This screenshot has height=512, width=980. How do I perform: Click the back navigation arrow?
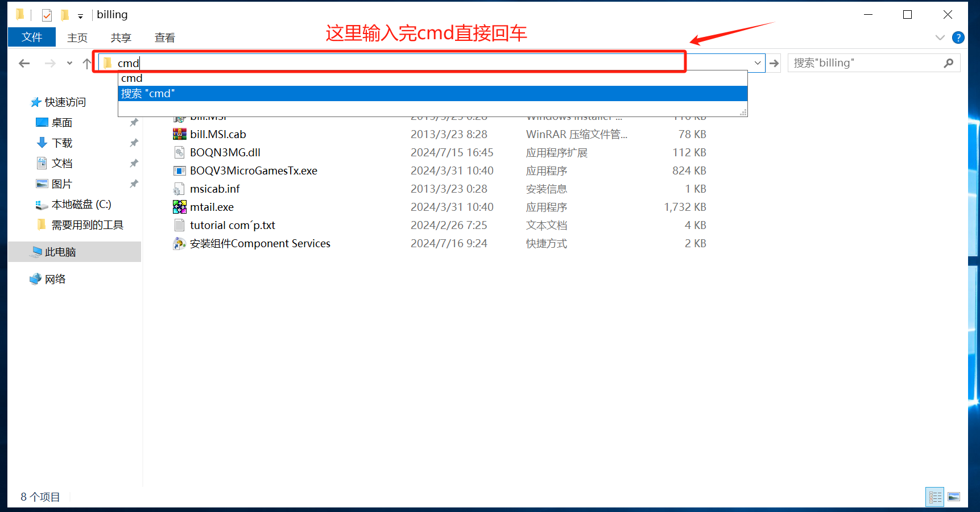tap(24, 63)
